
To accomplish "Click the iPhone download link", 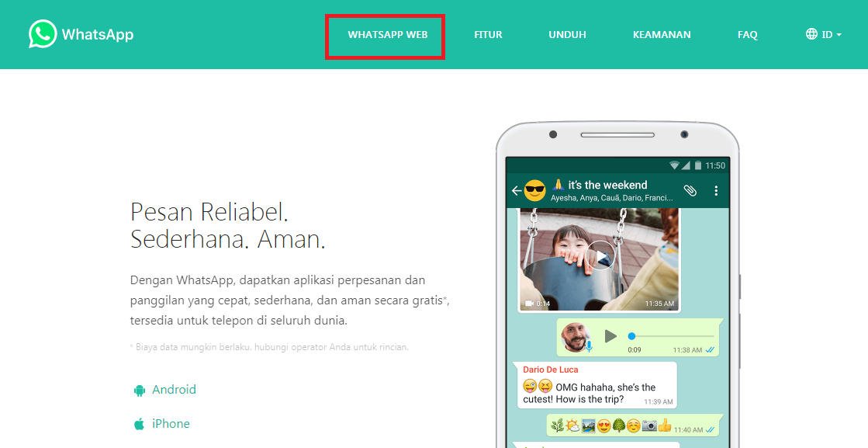I will click(x=171, y=424).
